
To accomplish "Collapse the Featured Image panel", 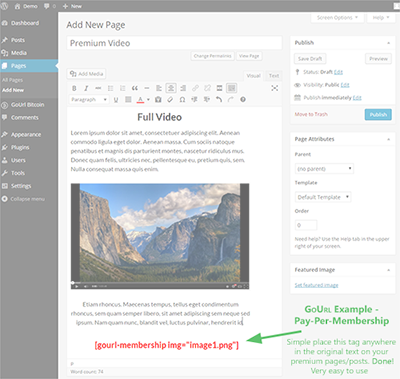I will (388, 270).
